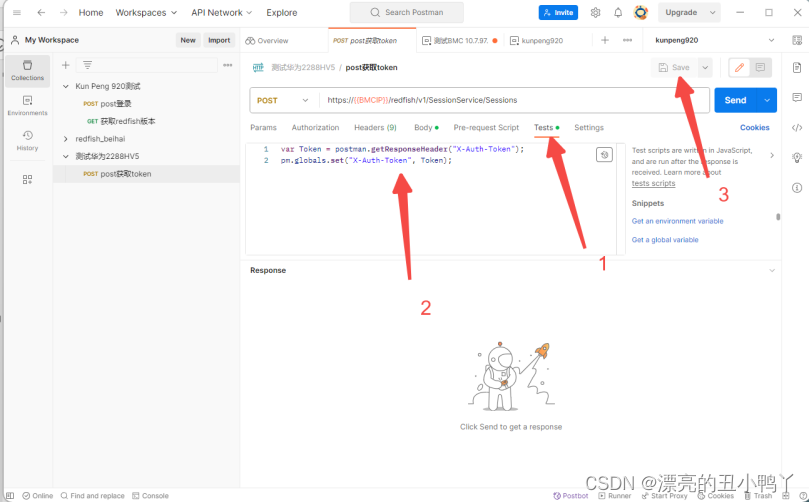The height and width of the screenshot is (502, 809).
Task: Open Runner from the status bar
Action: coord(614,496)
